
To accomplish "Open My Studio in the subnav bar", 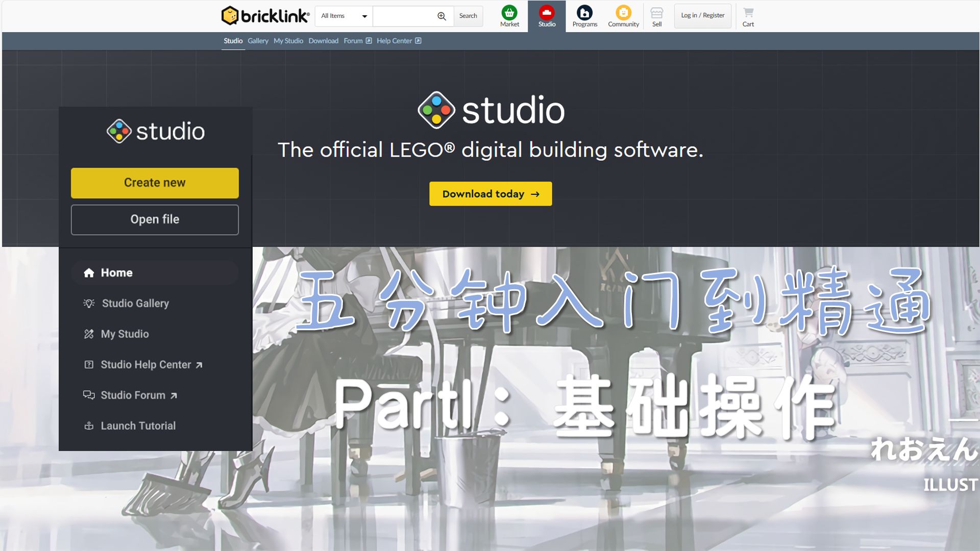I will point(288,41).
